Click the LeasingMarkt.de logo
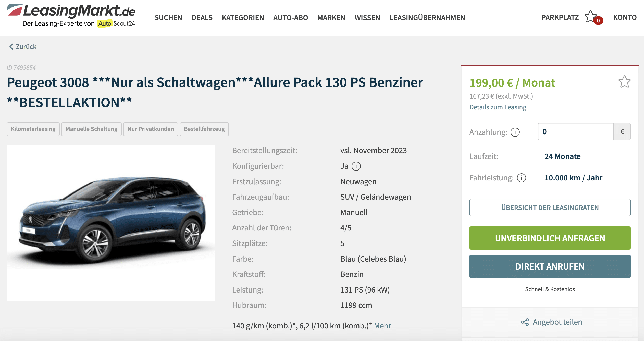Screen dimensions: 644x341 pos(71,15)
